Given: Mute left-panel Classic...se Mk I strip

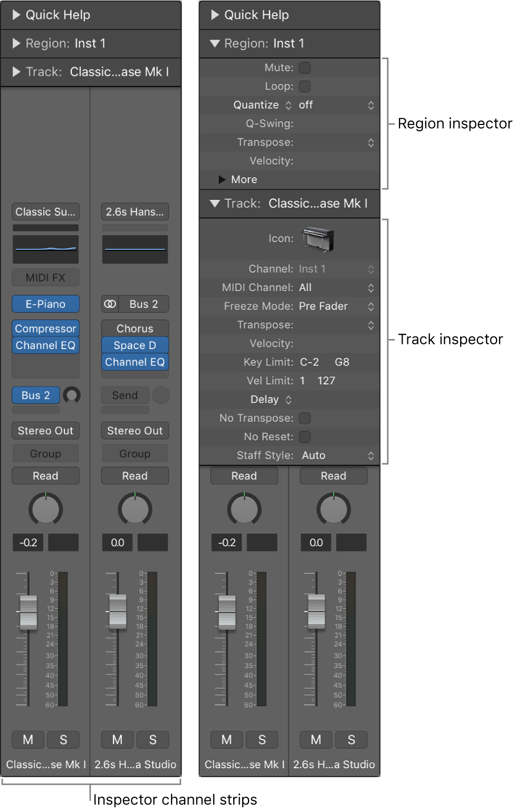Looking at the screenshot, I should click(28, 740).
